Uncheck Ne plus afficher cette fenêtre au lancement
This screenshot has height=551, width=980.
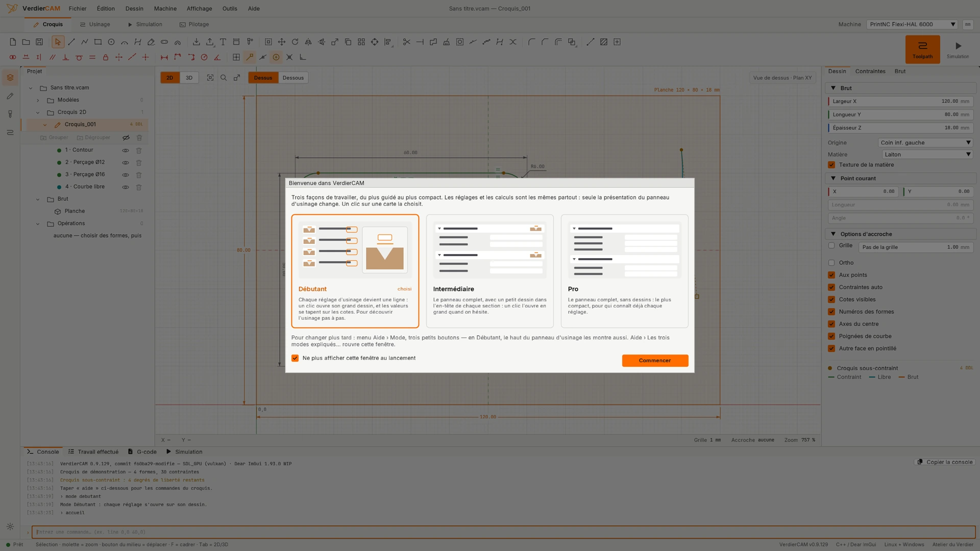coord(295,358)
